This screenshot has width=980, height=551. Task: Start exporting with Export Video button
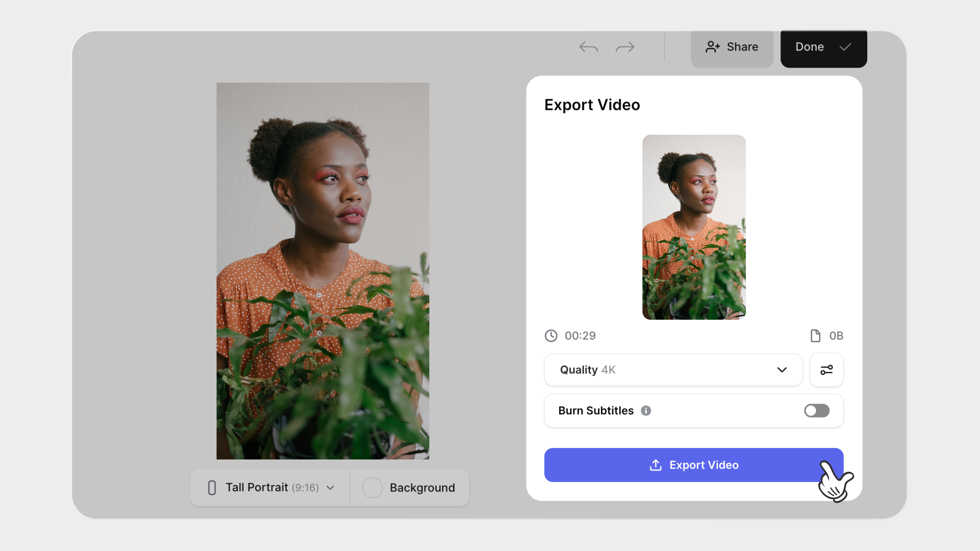(x=694, y=465)
